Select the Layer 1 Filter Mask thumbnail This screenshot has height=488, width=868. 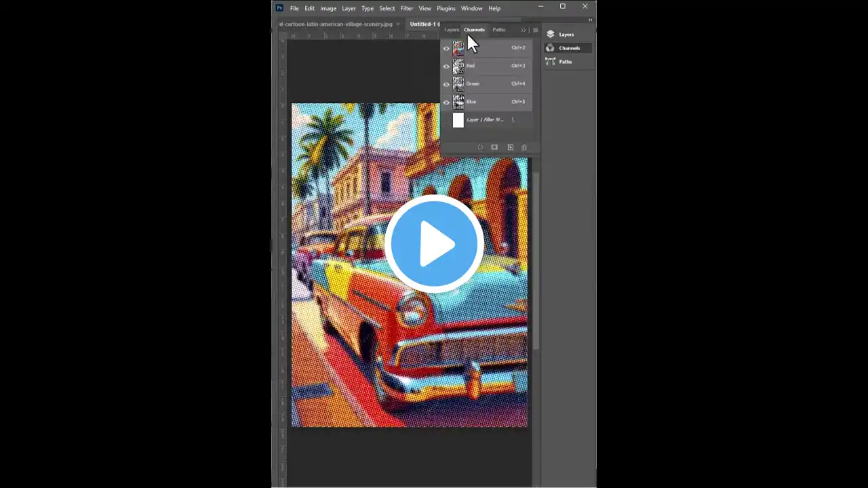click(x=458, y=120)
